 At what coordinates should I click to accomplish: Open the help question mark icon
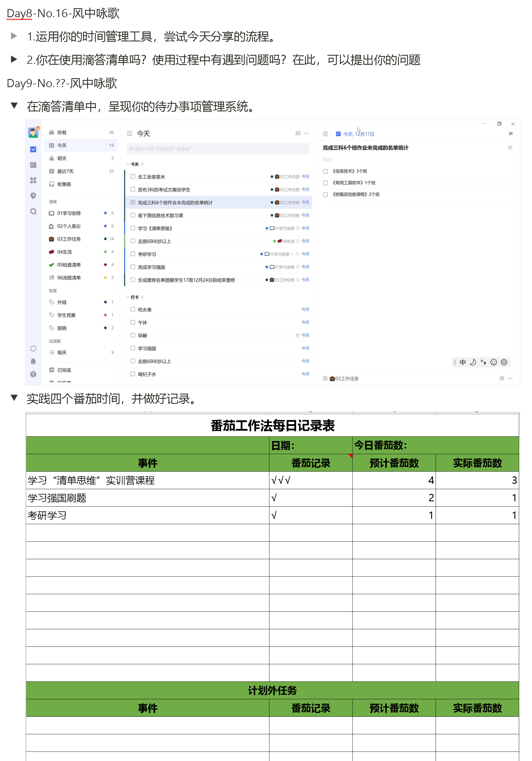click(33, 374)
